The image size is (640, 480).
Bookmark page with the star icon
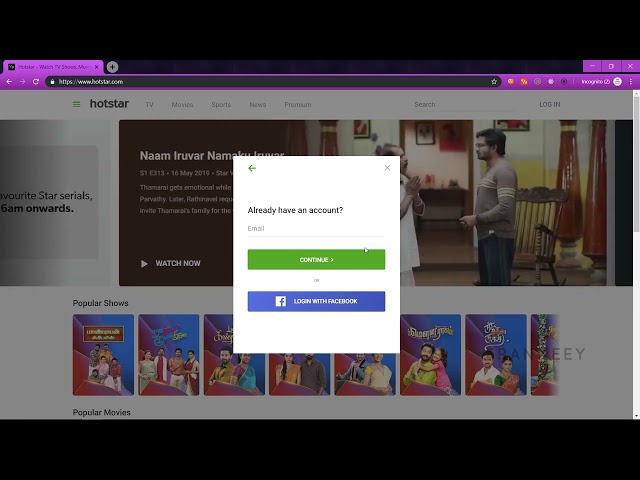(494, 82)
